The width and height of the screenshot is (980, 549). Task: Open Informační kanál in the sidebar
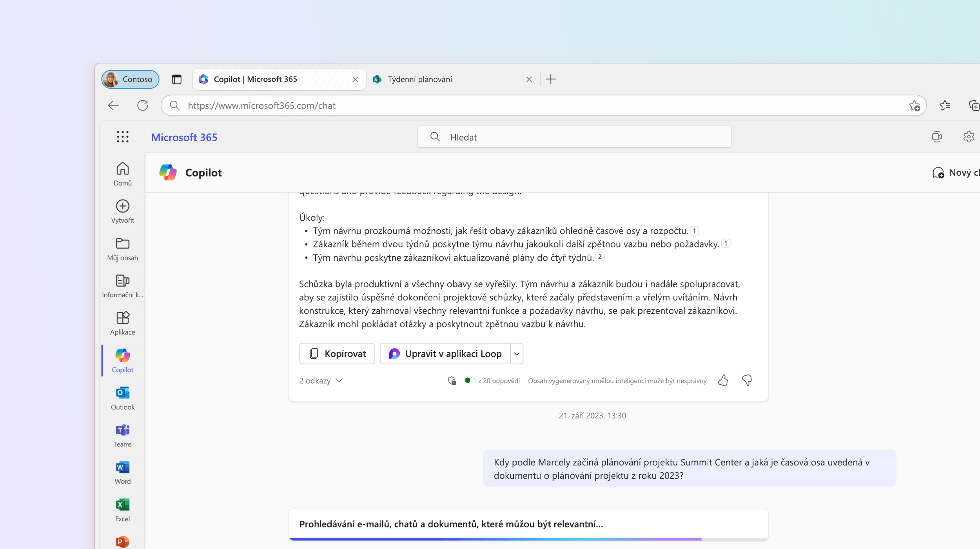point(122,286)
